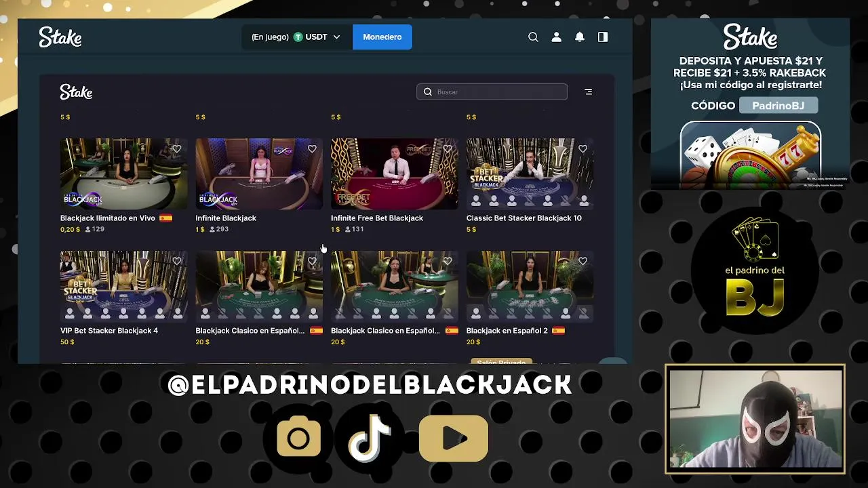Viewport: 868px width, 488px height.
Task: Click the PadrinoBJ code badge
Action: pos(777,106)
